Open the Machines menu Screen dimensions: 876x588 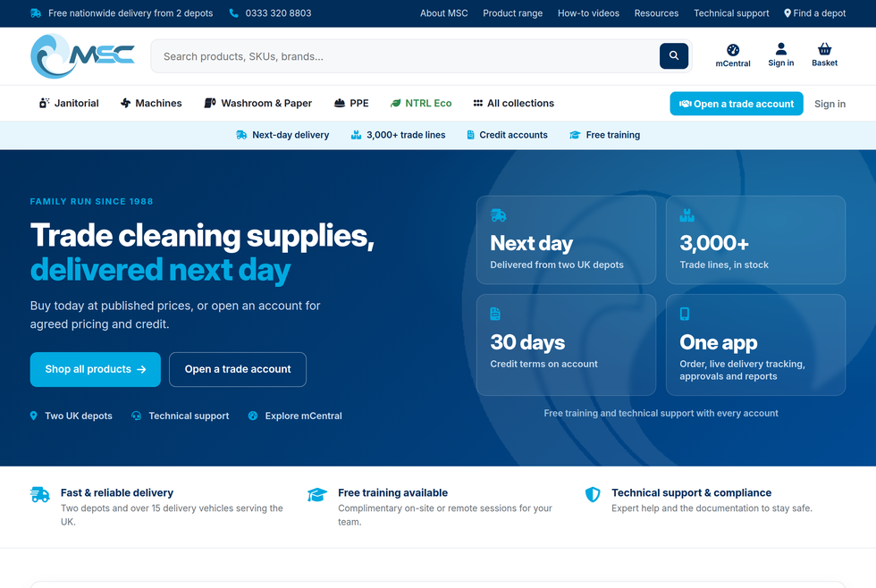pyautogui.click(x=151, y=103)
